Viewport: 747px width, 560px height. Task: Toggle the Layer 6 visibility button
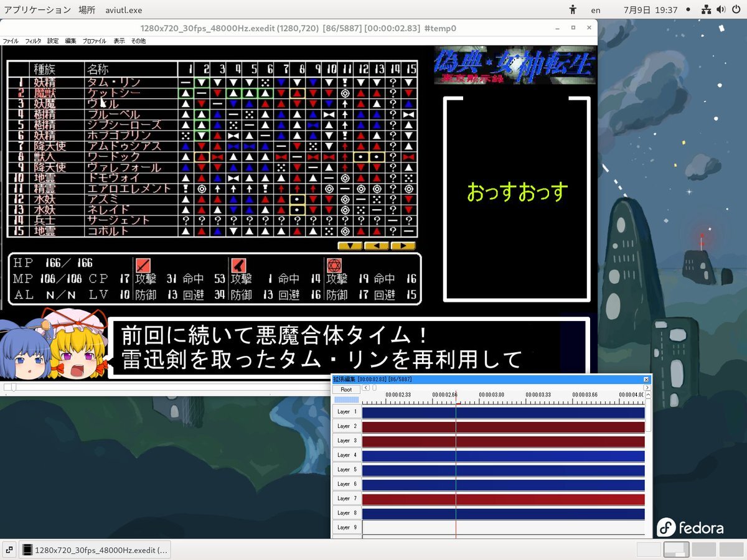347,484
